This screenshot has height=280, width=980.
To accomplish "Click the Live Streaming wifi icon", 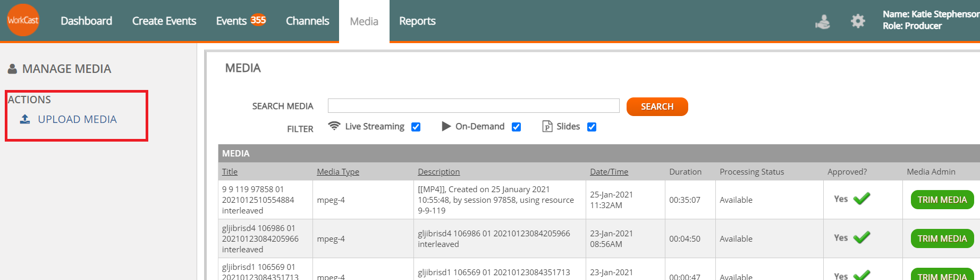I will tap(334, 126).
